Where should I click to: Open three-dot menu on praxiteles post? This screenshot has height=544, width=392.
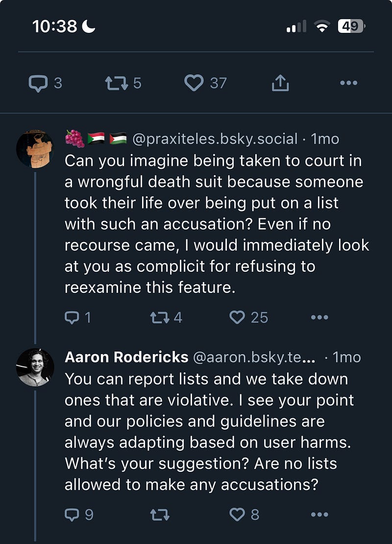(x=319, y=317)
